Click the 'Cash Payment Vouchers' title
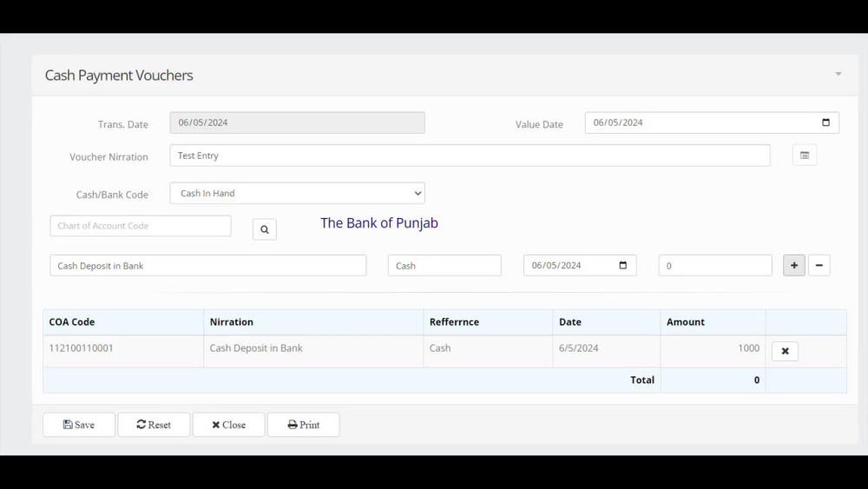Image resolution: width=868 pixels, height=489 pixels. (119, 76)
